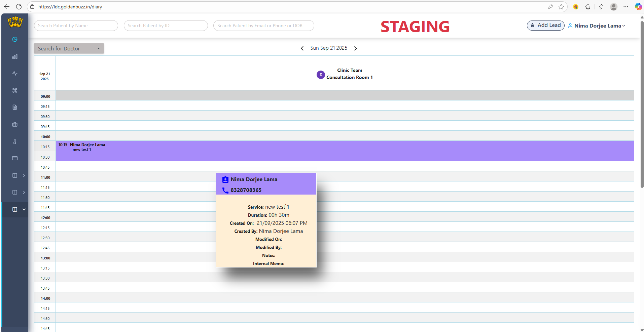Screen dimensions: 644x332
Task: Click the crown logo in the sidebar
Action: pyautogui.click(x=15, y=22)
